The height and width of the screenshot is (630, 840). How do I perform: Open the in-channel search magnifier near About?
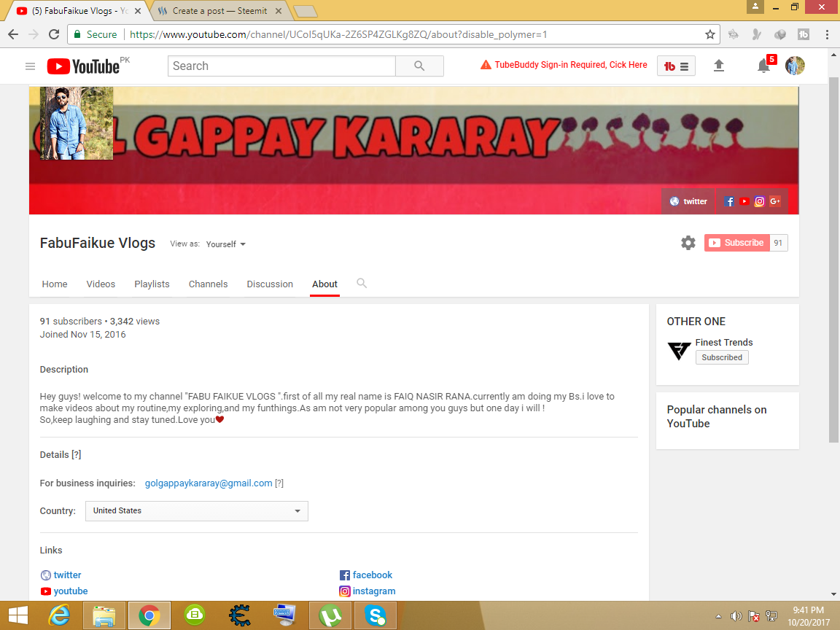[x=362, y=283]
